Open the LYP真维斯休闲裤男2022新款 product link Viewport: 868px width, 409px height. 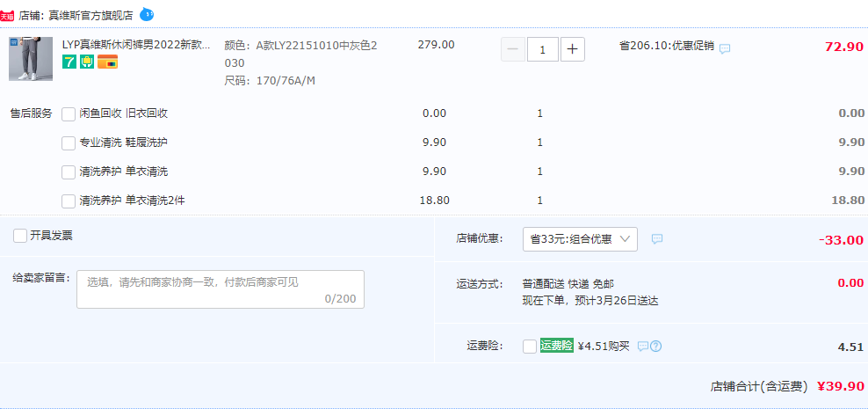point(136,46)
